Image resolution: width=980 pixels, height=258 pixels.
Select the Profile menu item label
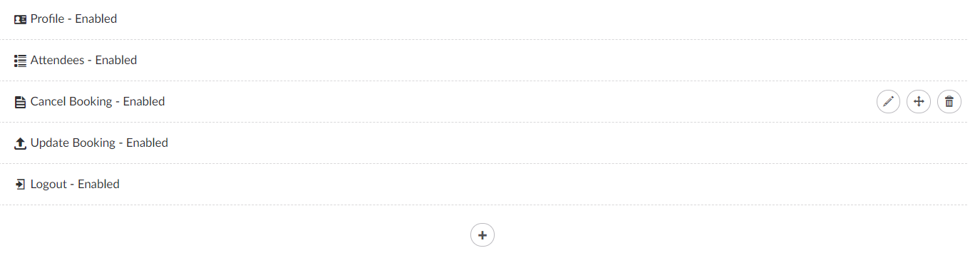tap(47, 19)
